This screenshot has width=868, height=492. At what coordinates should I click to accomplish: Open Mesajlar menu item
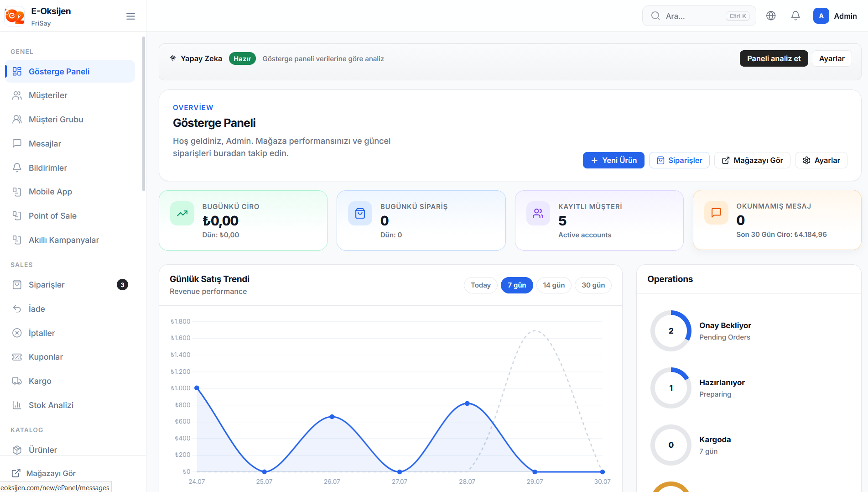(x=70, y=144)
